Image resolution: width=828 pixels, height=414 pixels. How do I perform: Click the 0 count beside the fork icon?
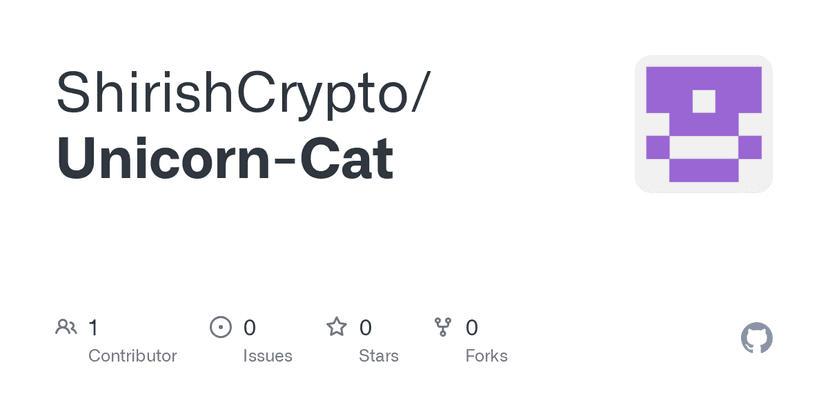click(472, 327)
